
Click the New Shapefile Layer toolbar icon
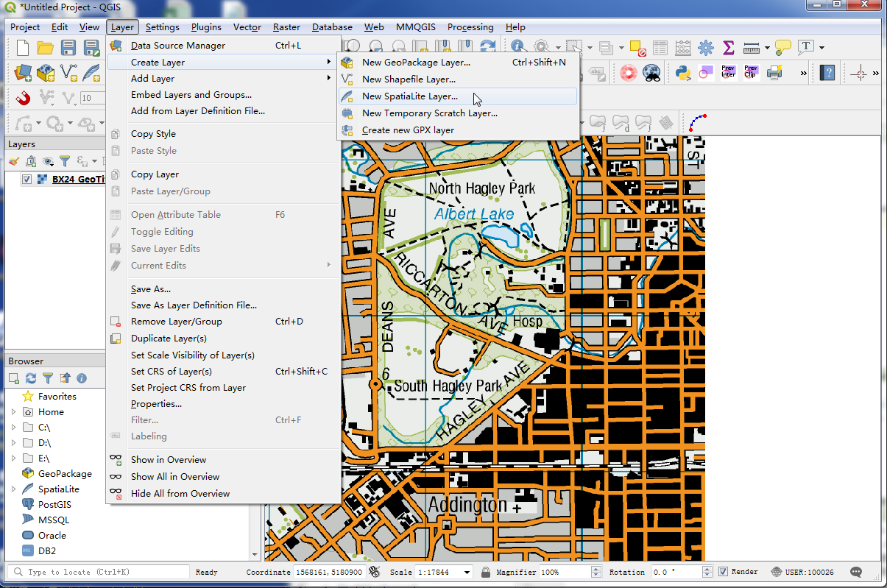click(x=68, y=73)
